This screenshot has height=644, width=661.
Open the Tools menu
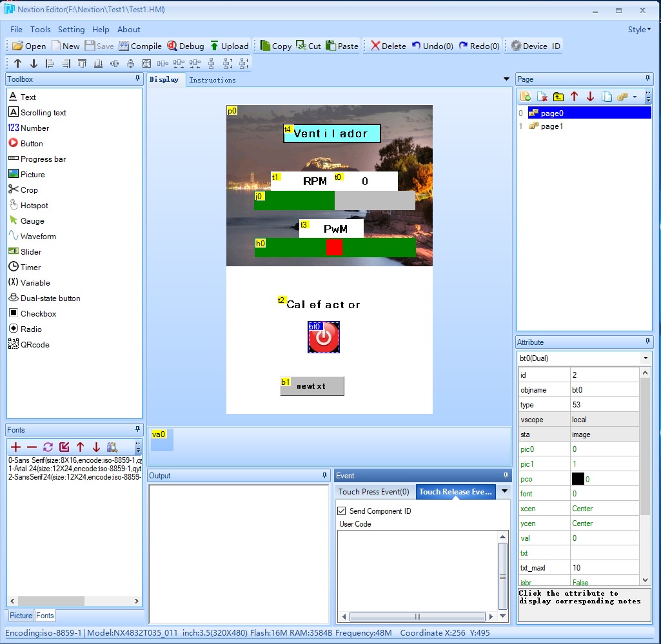(x=40, y=29)
